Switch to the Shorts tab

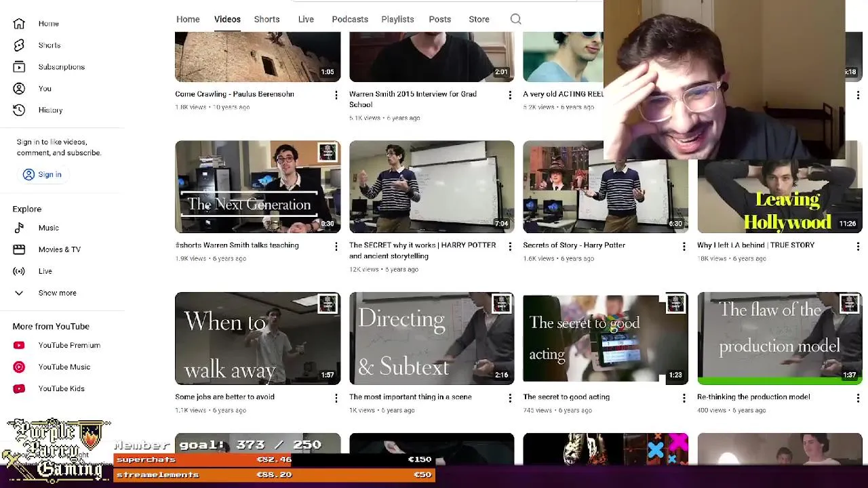click(267, 19)
